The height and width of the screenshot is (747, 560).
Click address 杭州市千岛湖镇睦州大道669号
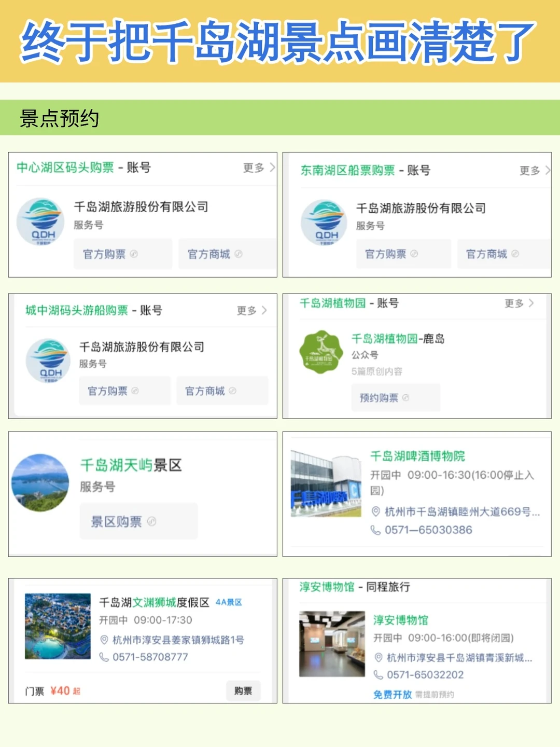coord(463,511)
